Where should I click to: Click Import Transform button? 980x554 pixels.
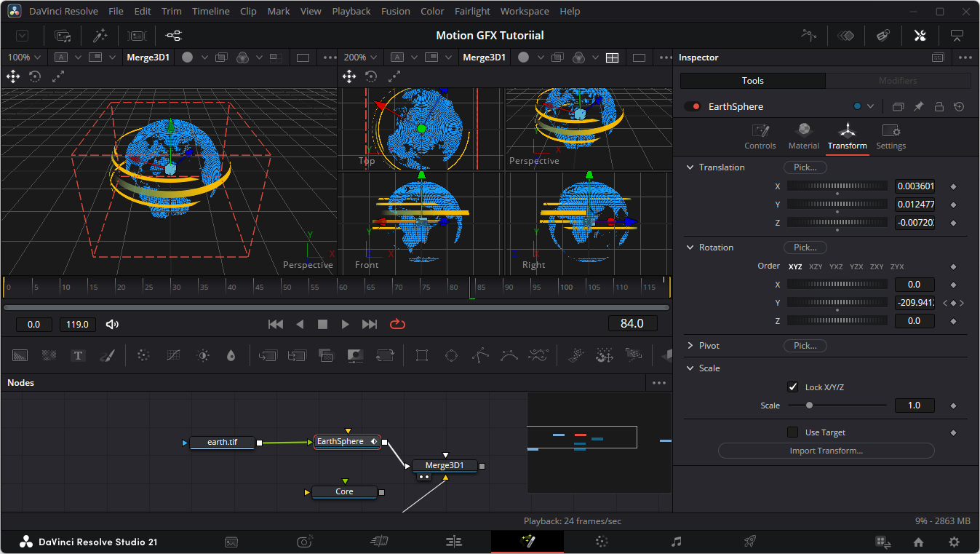pos(826,451)
